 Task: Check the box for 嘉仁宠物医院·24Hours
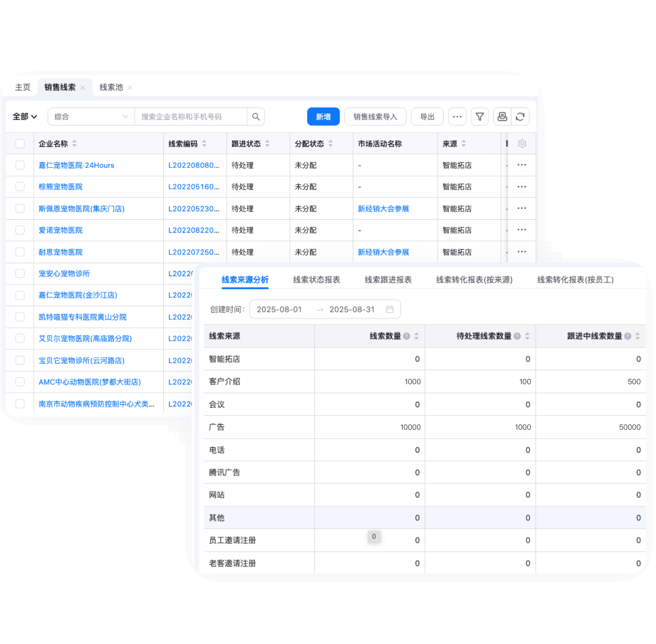point(20,165)
